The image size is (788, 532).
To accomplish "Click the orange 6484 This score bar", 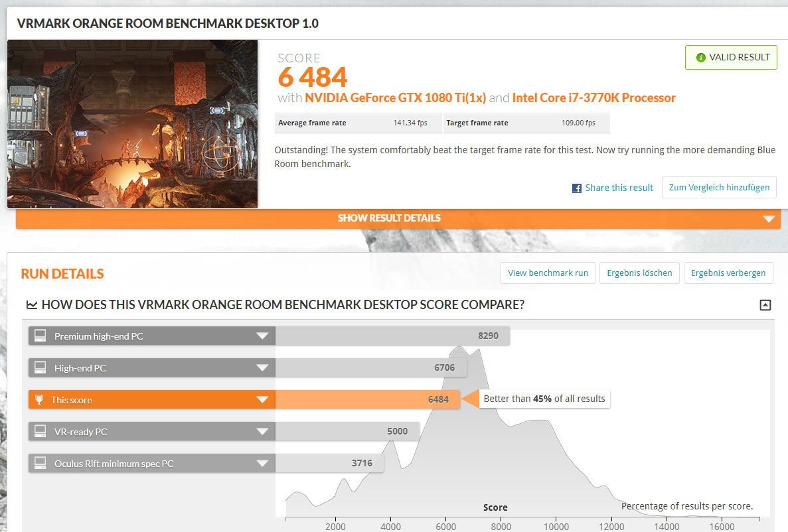I will [x=367, y=399].
